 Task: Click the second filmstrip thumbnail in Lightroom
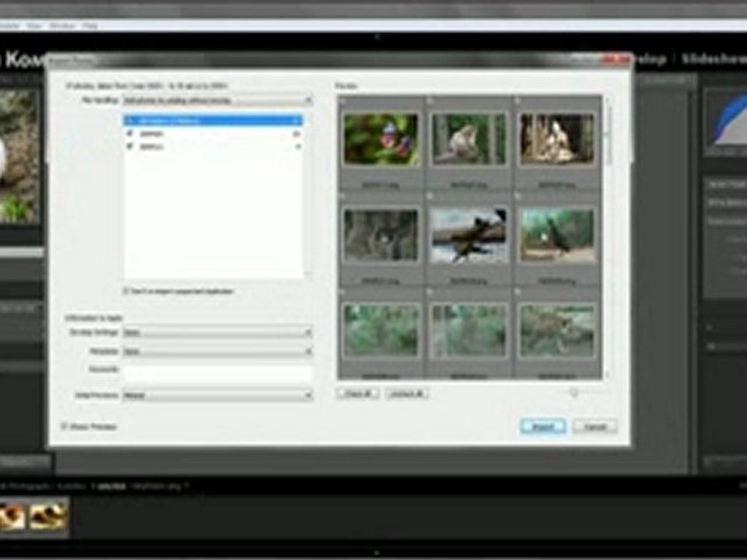47,516
